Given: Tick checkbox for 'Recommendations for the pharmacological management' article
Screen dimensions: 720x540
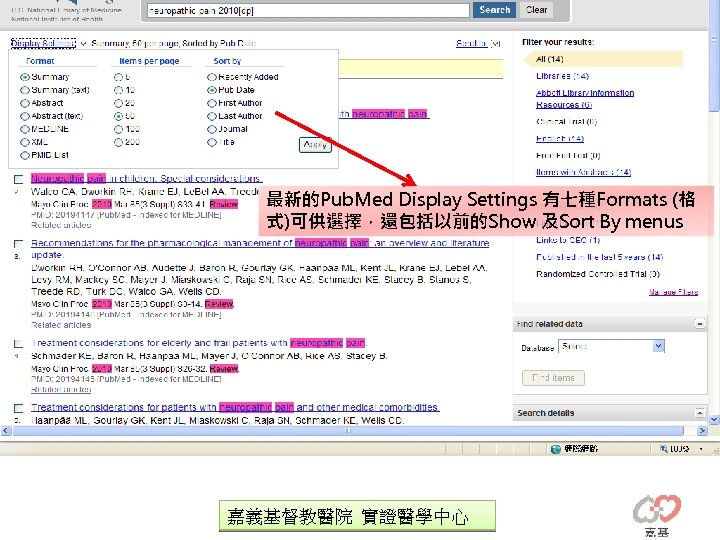Looking at the screenshot, I should pyautogui.click(x=18, y=244).
